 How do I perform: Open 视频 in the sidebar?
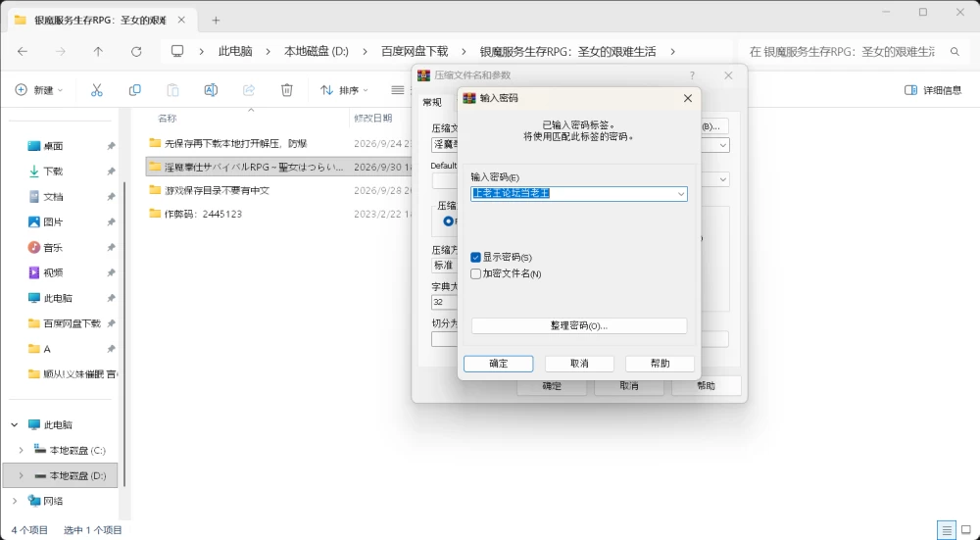click(x=53, y=272)
